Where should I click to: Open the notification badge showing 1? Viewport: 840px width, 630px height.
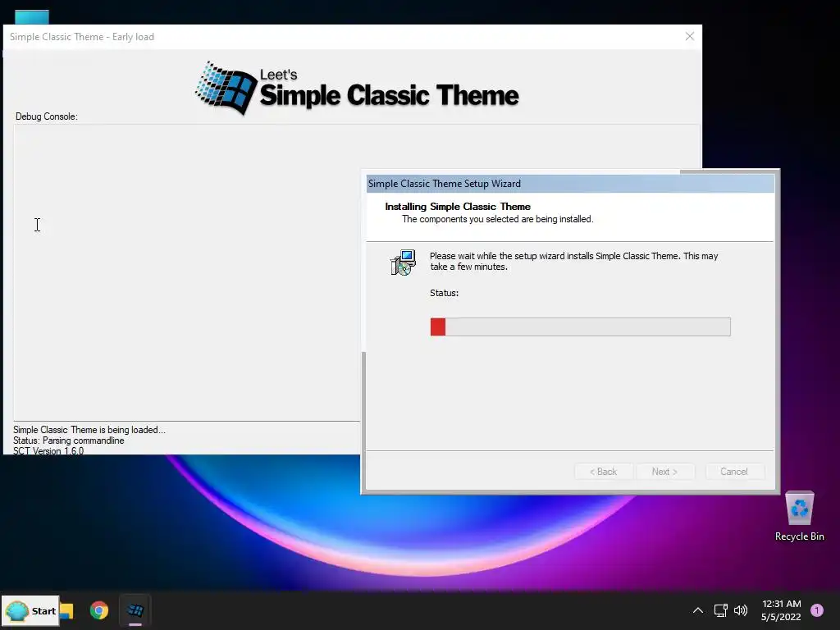click(817, 610)
